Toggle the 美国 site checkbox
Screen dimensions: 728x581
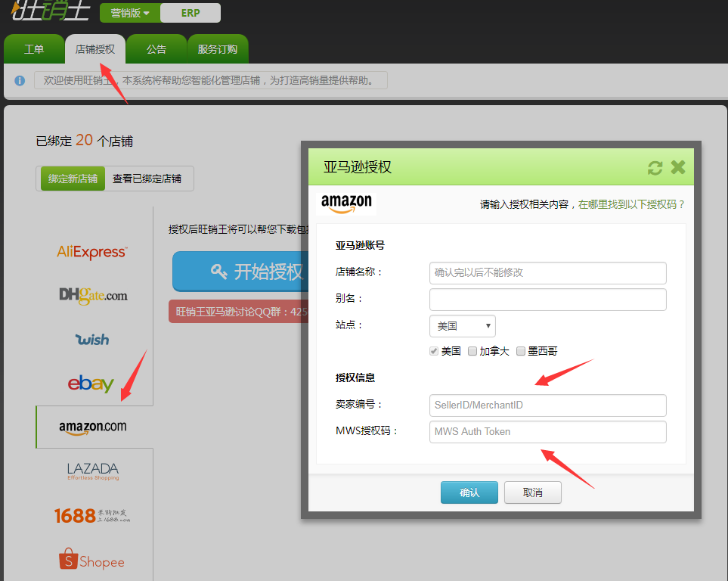(x=434, y=351)
